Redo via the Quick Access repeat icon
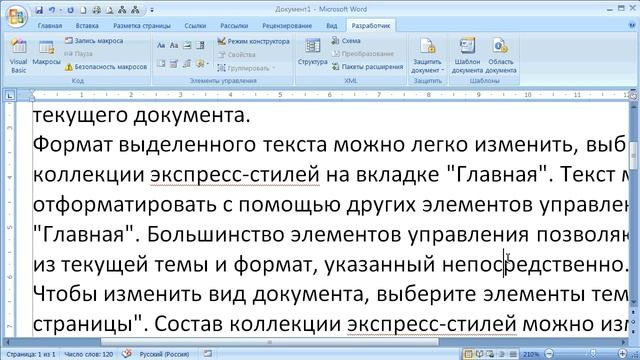The width and height of the screenshot is (640, 360). pos(70,10)
